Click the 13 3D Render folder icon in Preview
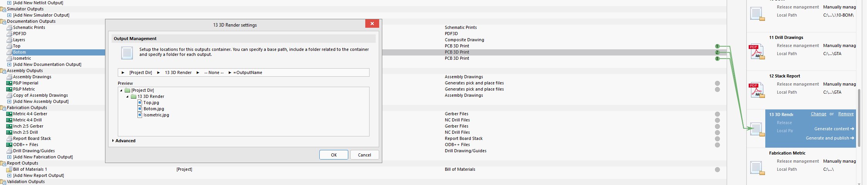This screenshot has width=868, height=185. (x=134, y=97)
